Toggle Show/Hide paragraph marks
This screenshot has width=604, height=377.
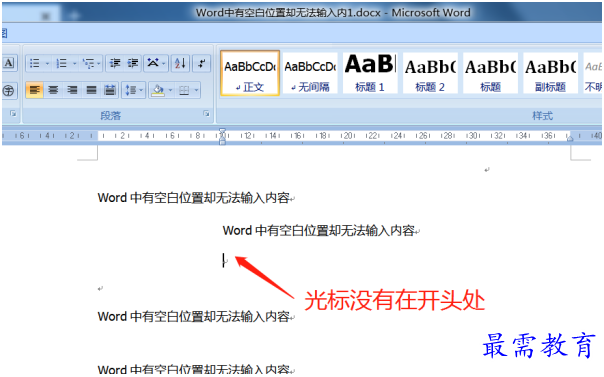coord(201,63)
